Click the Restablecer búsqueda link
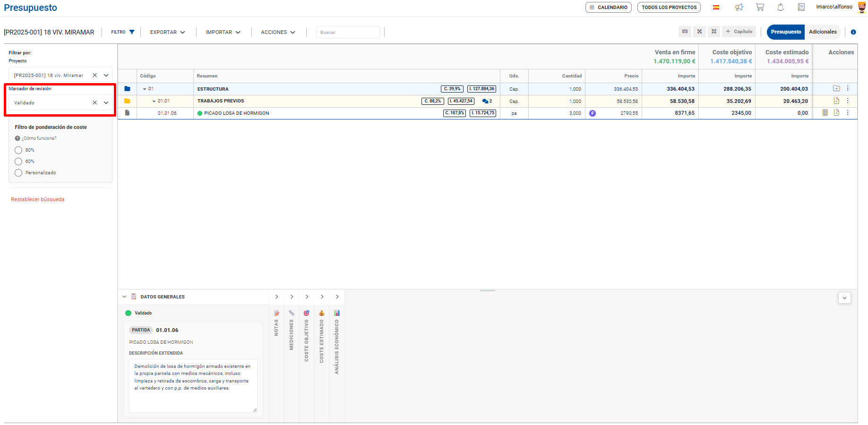 pyautogui.click(x=38, y=199)
